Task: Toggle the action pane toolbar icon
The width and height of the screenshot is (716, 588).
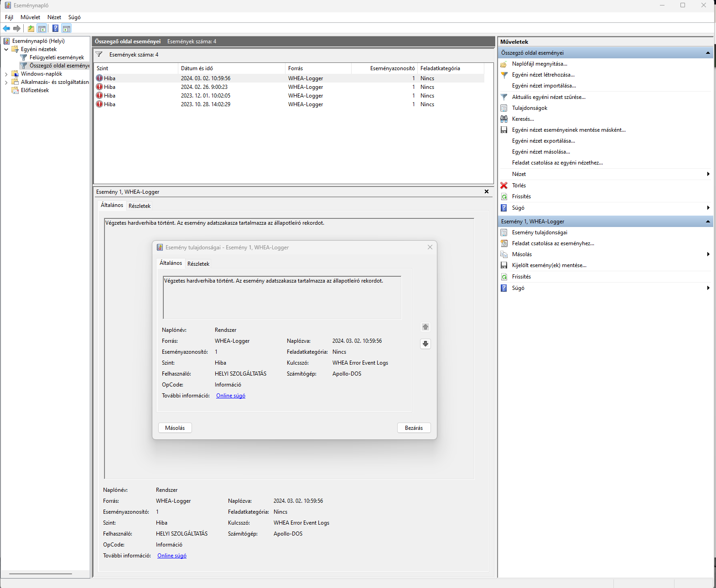Action: [67, 29]
